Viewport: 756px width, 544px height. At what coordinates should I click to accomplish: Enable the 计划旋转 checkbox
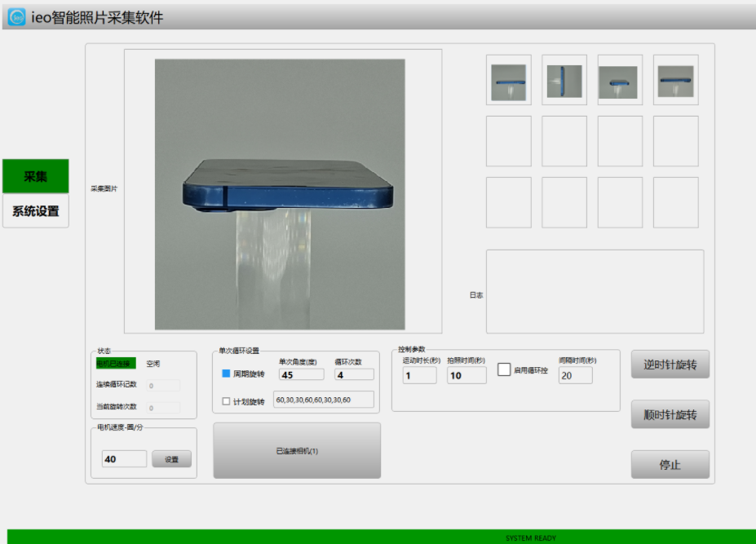[x=227, y=400]
